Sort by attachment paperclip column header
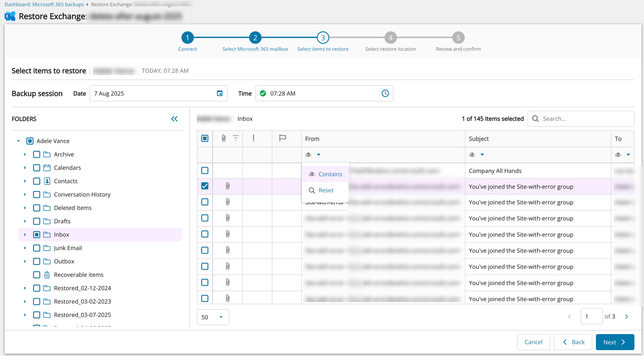Screen dimensions: 644x356 click(x=223, y=138)
